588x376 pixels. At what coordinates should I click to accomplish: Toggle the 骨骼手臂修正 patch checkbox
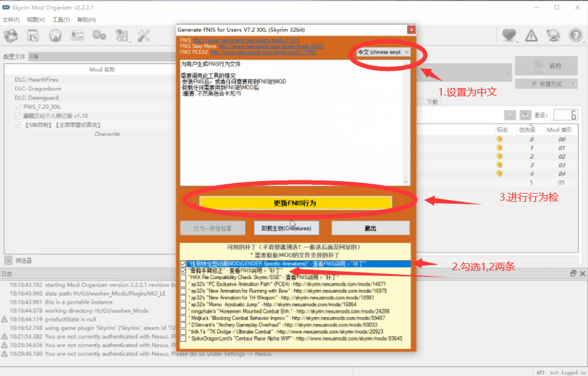click(183, 271)
